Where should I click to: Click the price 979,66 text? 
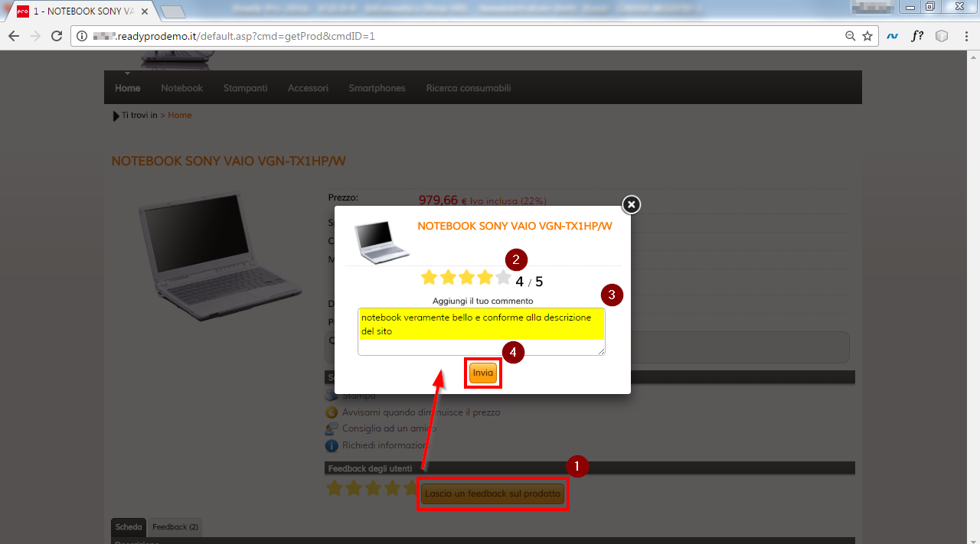click(437, 200)
